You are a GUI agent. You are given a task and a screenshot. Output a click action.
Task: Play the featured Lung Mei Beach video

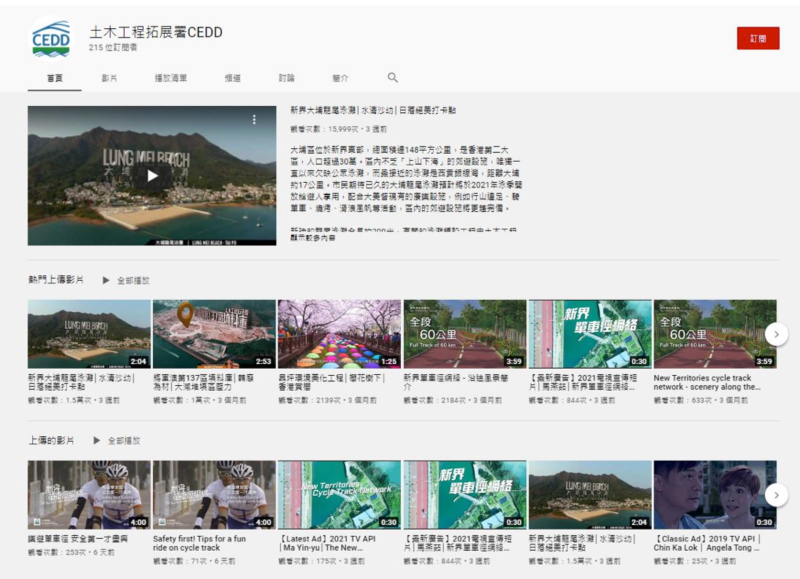152,176
